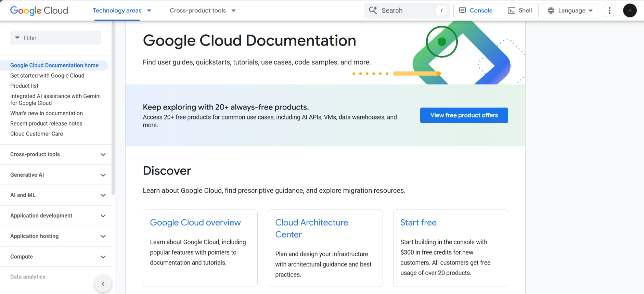644x294 pixels.
Task: Click the Console icon in header
Action: (x=462, y=11)
